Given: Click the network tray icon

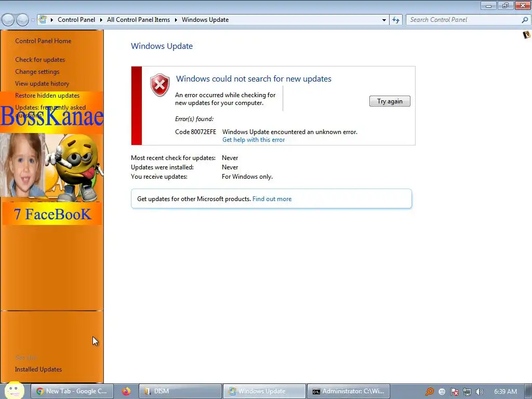Looking at the screenshot, I should coord(467,392).
